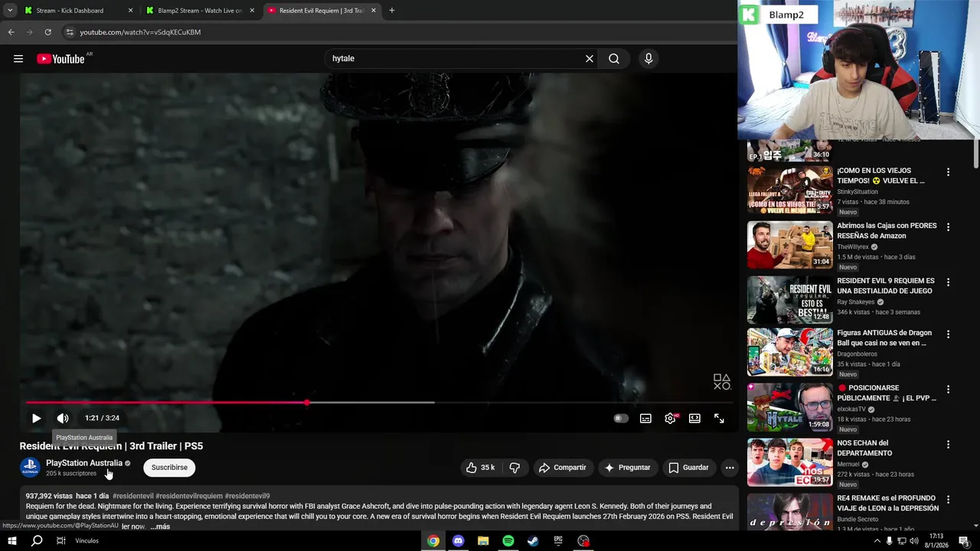Open Steam from the taskbar
The width and height of the screenshot is (980, 551).
pos(533,541)
